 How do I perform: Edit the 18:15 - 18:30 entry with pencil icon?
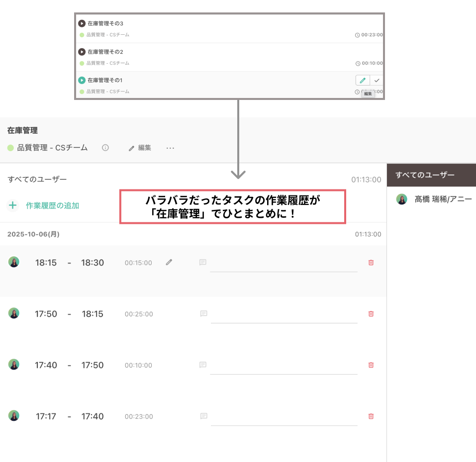[x=169, y=262]
